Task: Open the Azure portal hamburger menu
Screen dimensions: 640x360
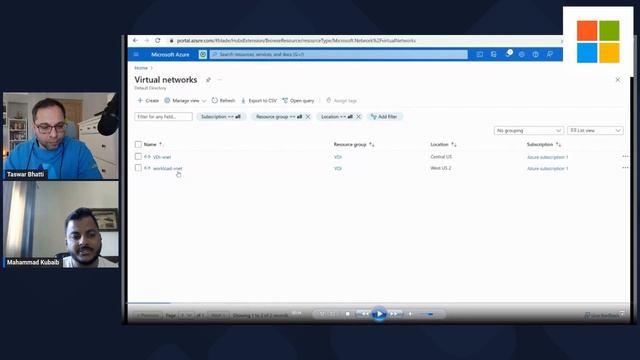Action: click(x=136, y=54)
